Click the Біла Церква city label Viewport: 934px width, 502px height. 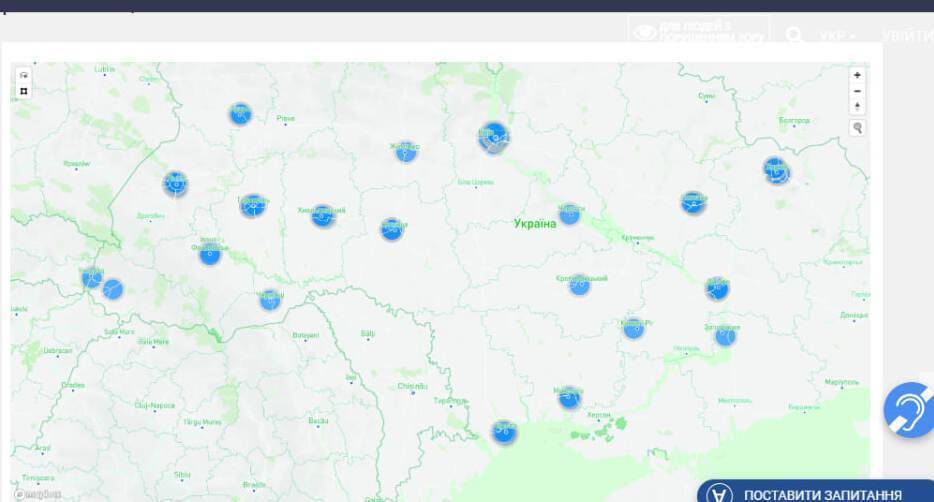(x=475, y=182)
